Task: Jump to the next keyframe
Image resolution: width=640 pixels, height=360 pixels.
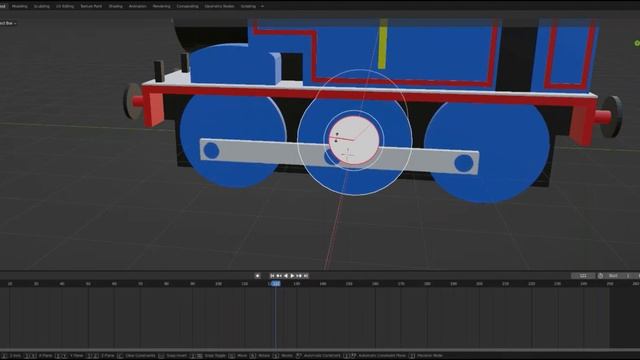Action: [x=299, y=276]
